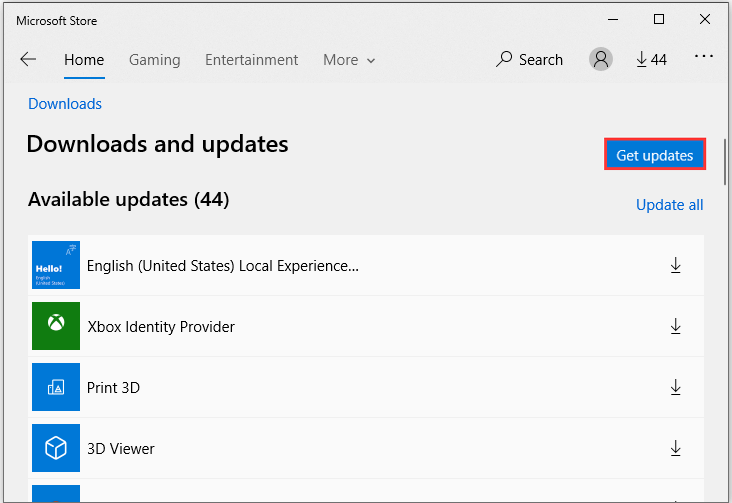Switch to the Entertainment tab

pyautogui.click(x=252, y=60)
